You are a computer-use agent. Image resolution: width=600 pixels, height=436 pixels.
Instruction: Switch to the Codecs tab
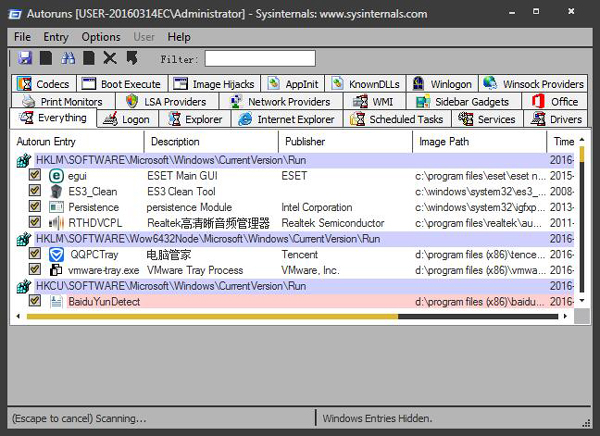pos(44,83)
